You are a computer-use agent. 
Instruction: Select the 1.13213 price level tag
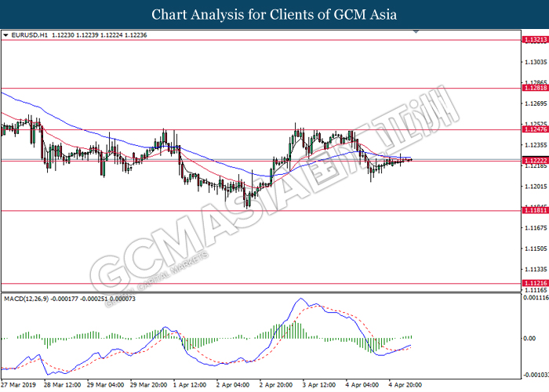coord(535,40)
